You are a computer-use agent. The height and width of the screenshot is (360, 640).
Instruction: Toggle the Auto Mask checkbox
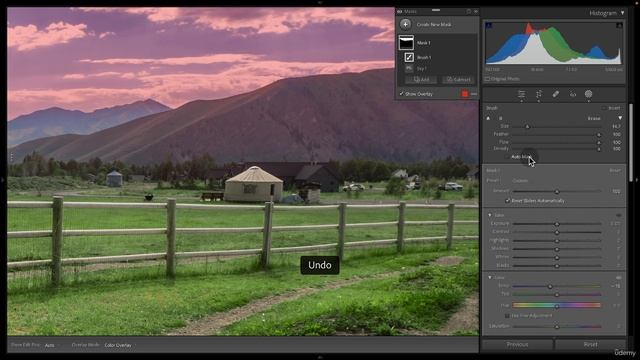507,157
